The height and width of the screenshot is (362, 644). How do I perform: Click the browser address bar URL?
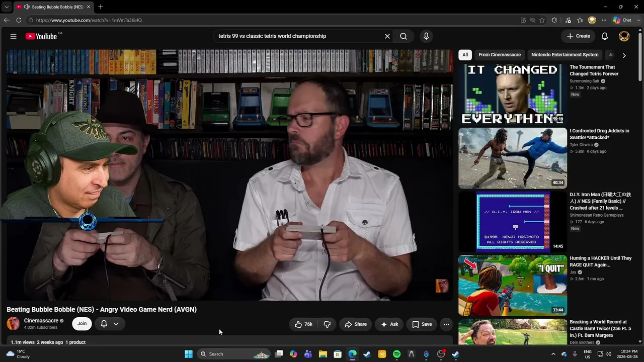coord(89,20)
